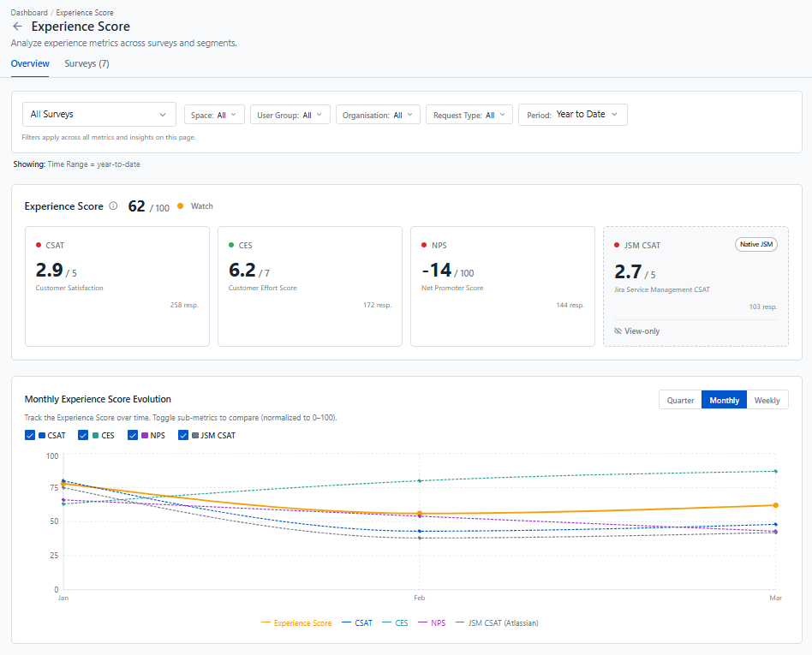Click the Experience Score legend entry
The image size is (812, 655).
(296, 623)
